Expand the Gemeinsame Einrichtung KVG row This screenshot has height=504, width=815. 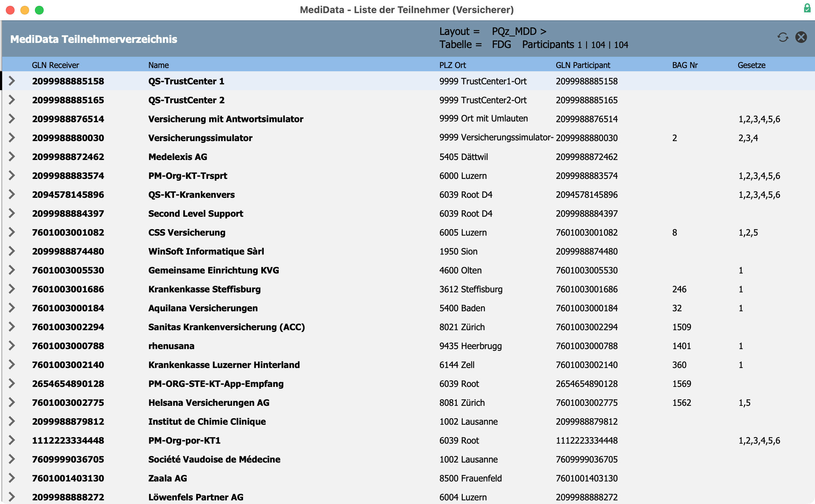[12, 270]
